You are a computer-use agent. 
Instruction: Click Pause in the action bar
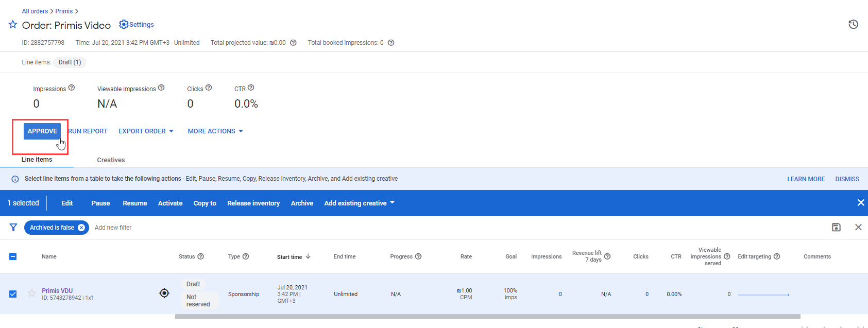(x=100, y=203)
